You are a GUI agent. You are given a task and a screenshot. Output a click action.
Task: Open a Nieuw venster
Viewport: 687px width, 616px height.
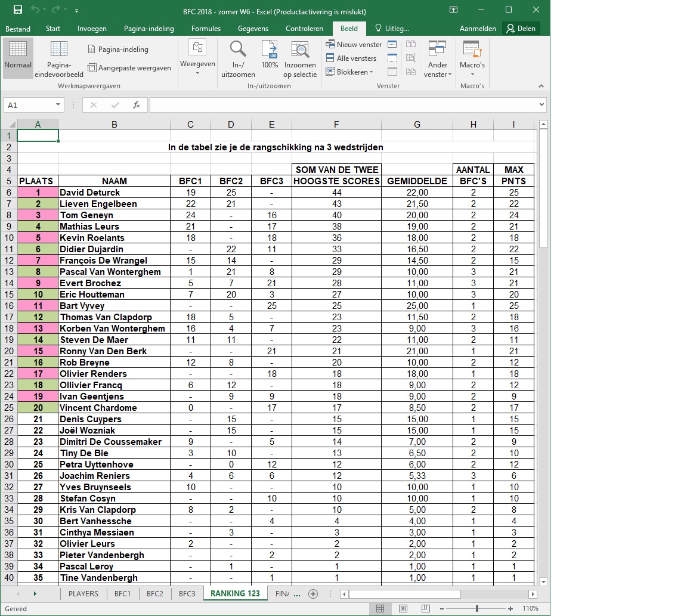click(354, 45)
